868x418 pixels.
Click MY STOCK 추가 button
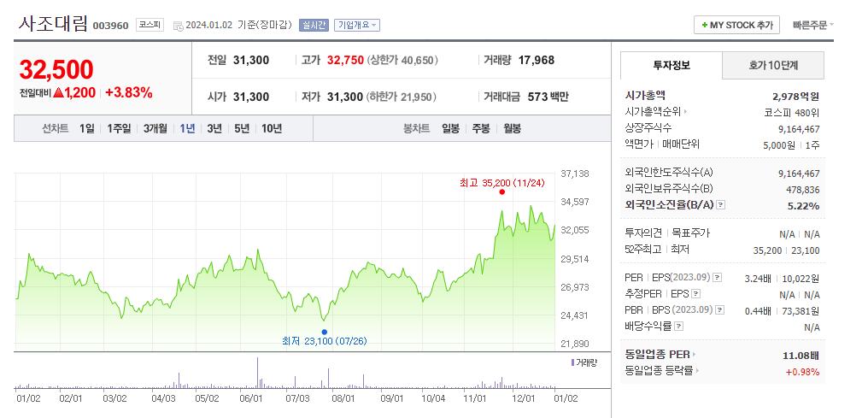736,25
